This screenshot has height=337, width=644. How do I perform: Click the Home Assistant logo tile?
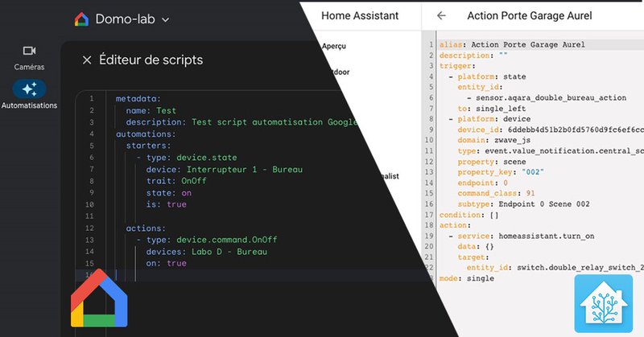coord(603,303)
